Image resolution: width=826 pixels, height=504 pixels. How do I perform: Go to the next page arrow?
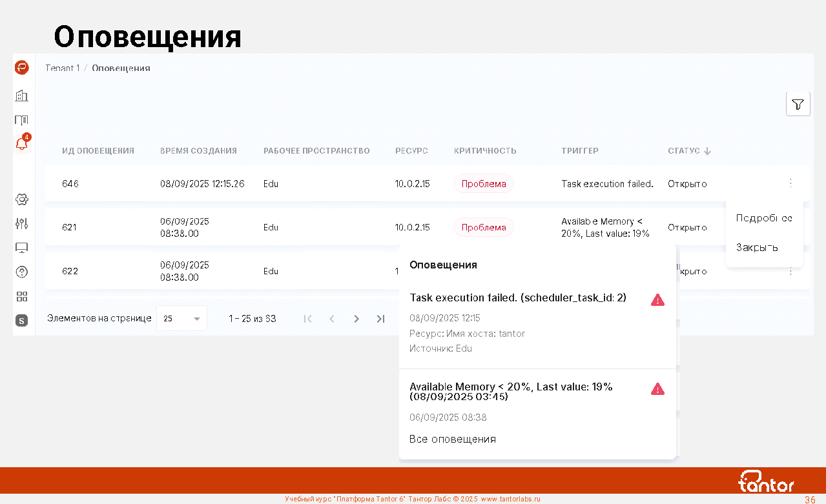tap(356, 319)
